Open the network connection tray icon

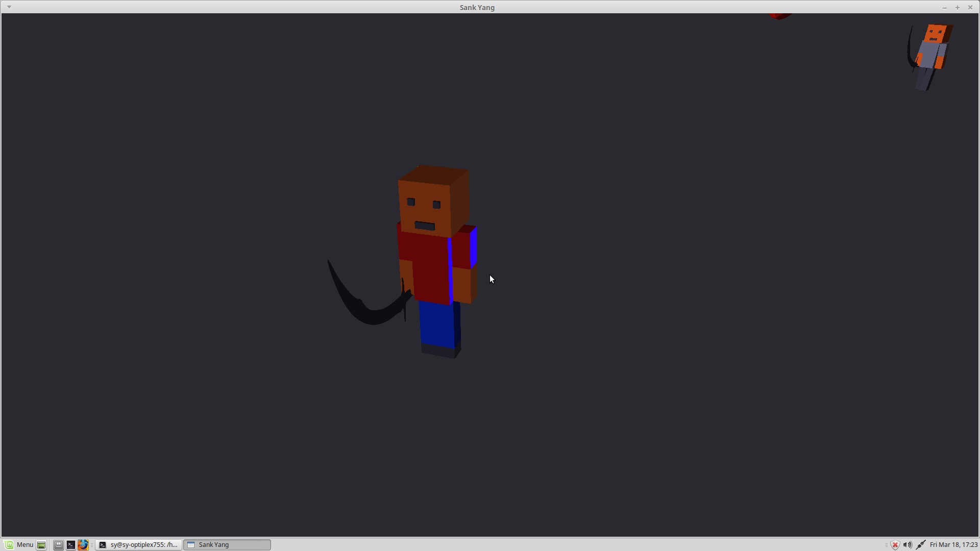(x=921, y=545)
